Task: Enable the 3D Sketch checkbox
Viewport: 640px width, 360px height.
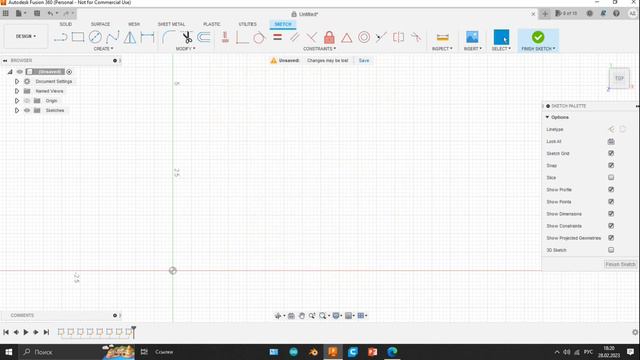Action: point(611,250)
